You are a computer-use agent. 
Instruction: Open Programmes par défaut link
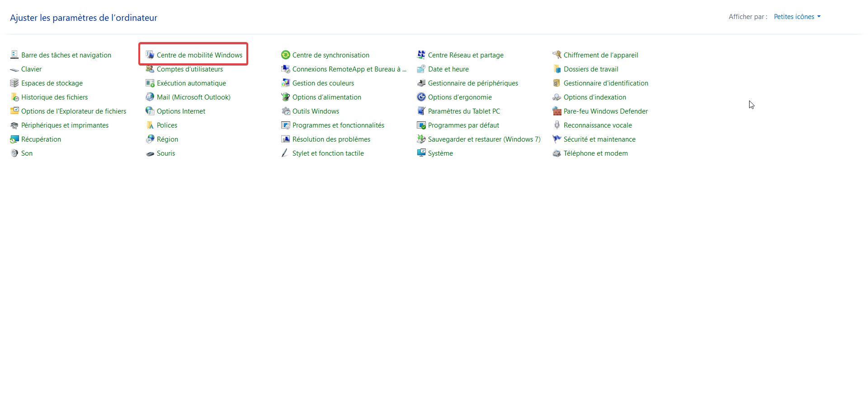pos(463,125)
